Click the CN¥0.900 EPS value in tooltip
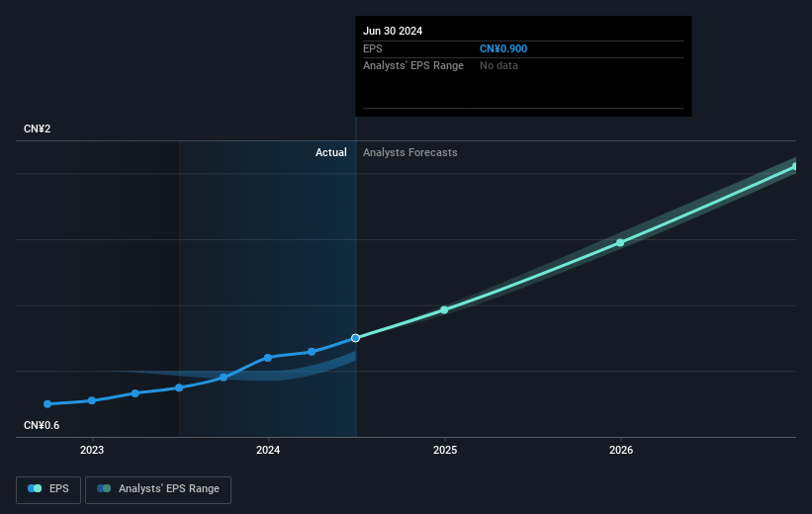 [x=503, y=48]
